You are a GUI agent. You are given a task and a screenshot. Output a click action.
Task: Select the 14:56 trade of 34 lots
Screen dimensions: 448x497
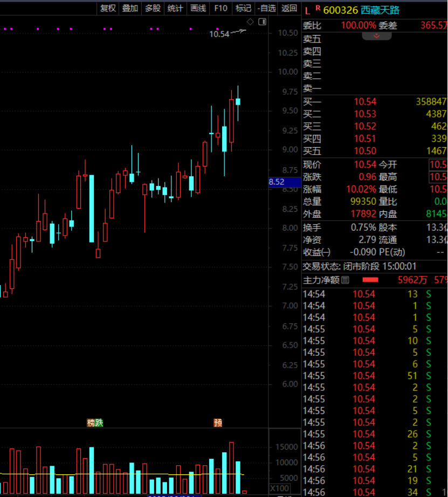pos(375,492)
